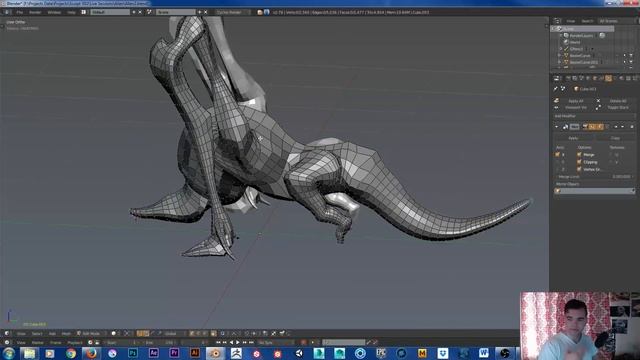640x360 pixels.
Task: Click the 3D viewport editor type icon
Action: coord(7,333)
